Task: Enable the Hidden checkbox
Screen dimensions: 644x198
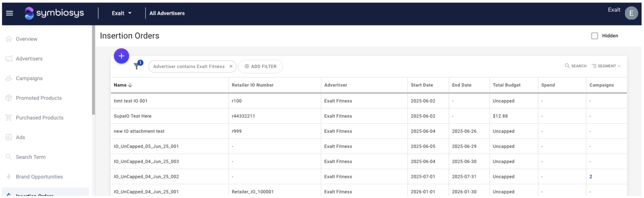Action: tap(594, 36)
